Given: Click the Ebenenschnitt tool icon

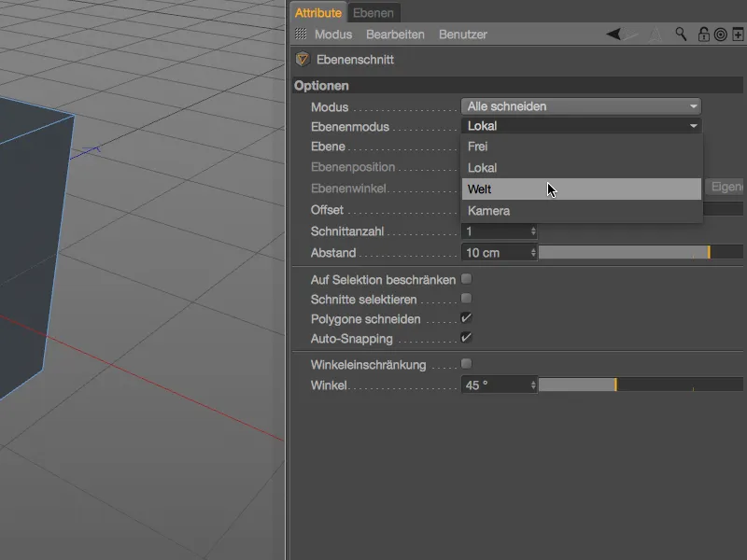Looking at the screenshot, I should 303,60.
